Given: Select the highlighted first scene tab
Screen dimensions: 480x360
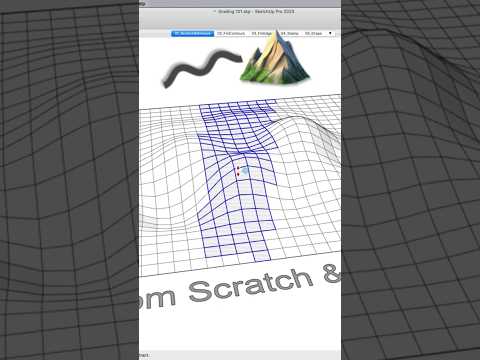Looking at the screenshot, I should [193, 33].
